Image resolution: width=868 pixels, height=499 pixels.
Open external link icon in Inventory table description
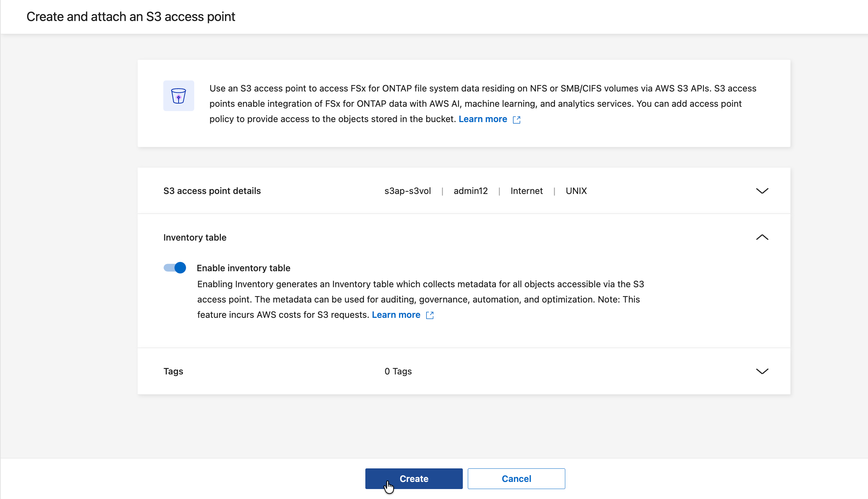(x=430, y=315)
